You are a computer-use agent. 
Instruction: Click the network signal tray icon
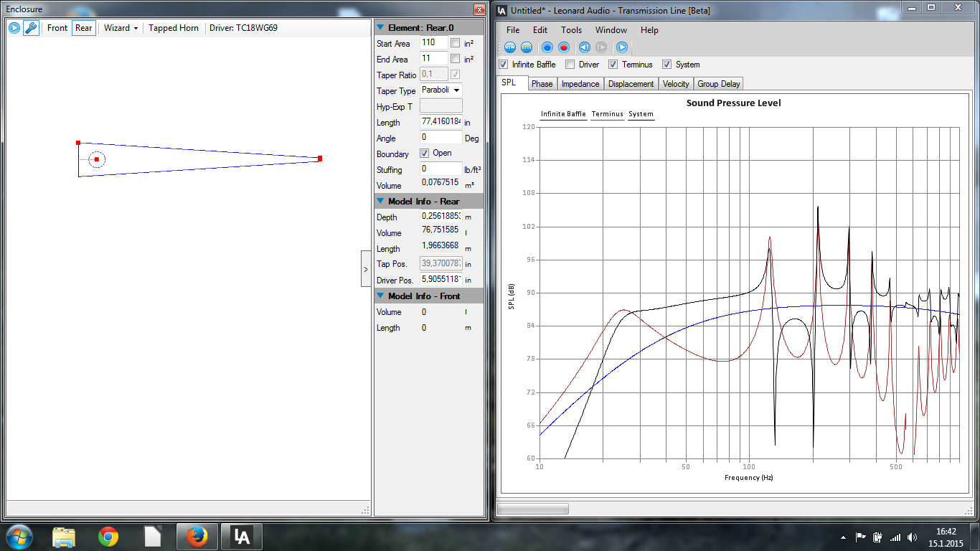pyautogui.click(x=895, y=537)
